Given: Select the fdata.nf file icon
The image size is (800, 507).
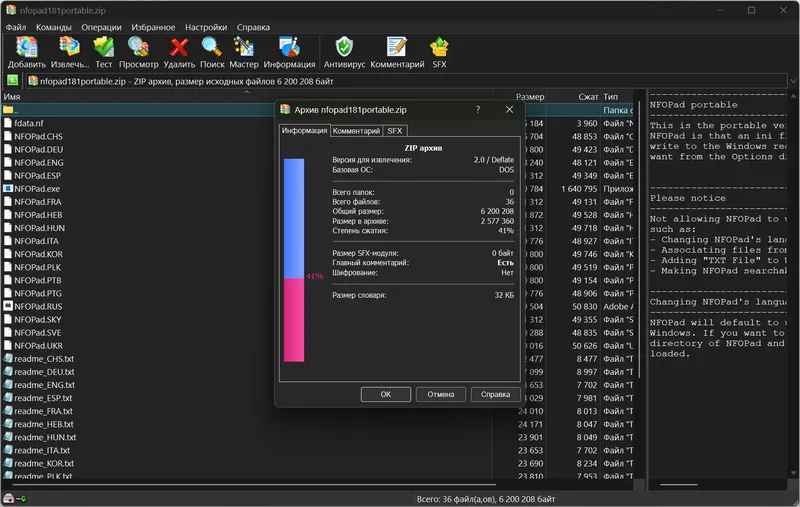Looking at the screenshot, I should click(x=8, y=123).
